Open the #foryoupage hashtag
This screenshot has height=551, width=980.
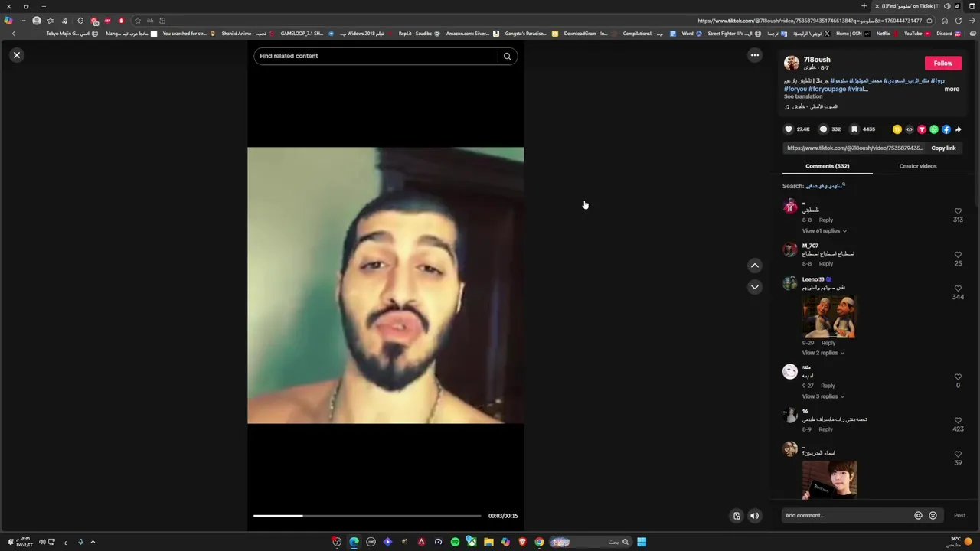pyautogui.click(x=828, y=89)
